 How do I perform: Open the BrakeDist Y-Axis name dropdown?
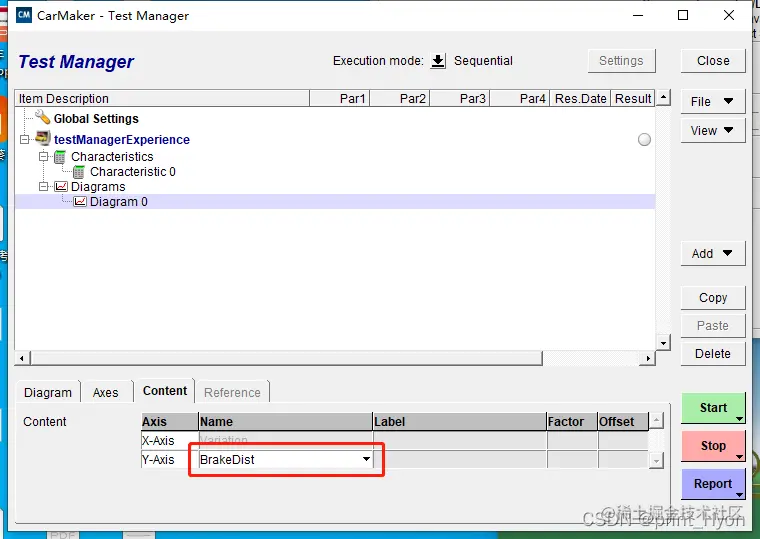(x=366, y=459)
